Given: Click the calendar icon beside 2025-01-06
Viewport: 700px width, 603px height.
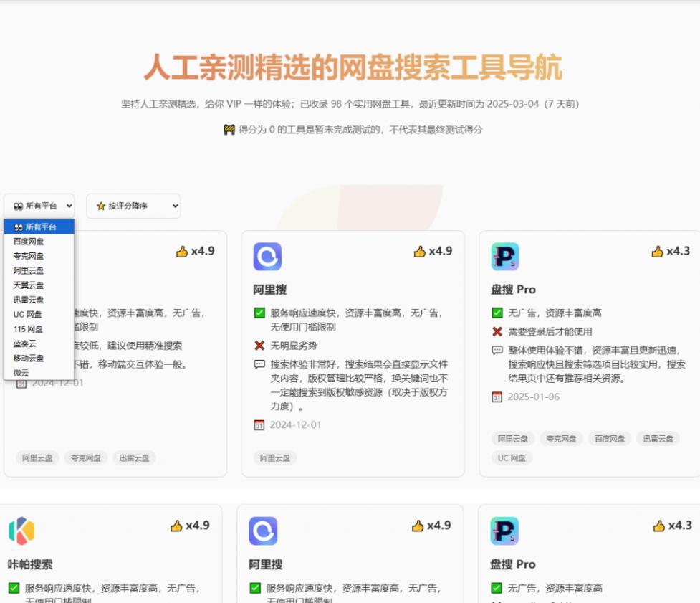Looking at the screenshot, I should (497, 397).
